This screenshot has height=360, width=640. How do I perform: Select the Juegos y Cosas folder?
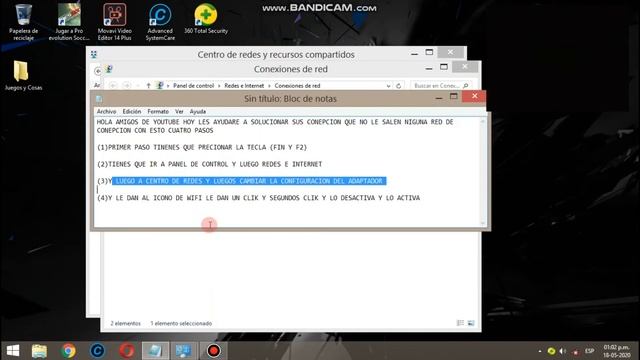[23, 76]
